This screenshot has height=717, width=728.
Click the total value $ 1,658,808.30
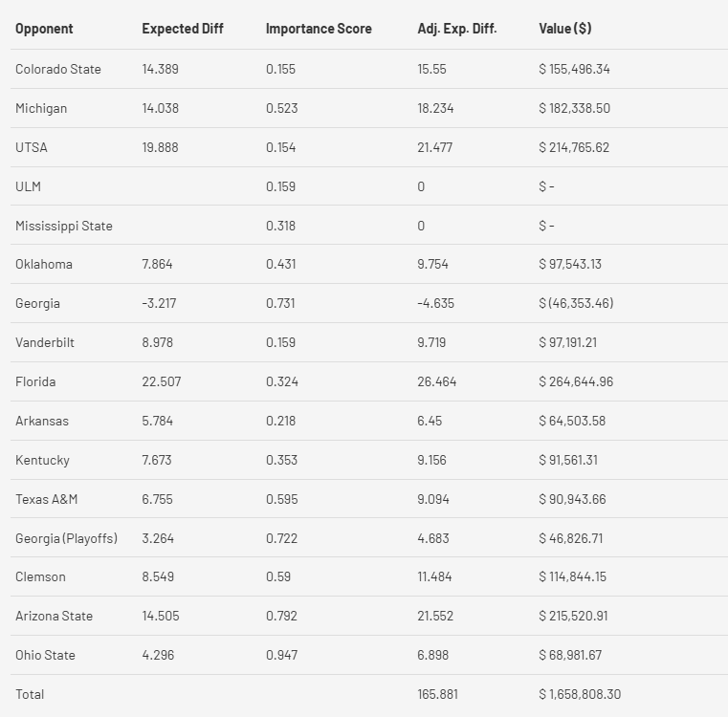pyautogui.click(x=580, y=694)
